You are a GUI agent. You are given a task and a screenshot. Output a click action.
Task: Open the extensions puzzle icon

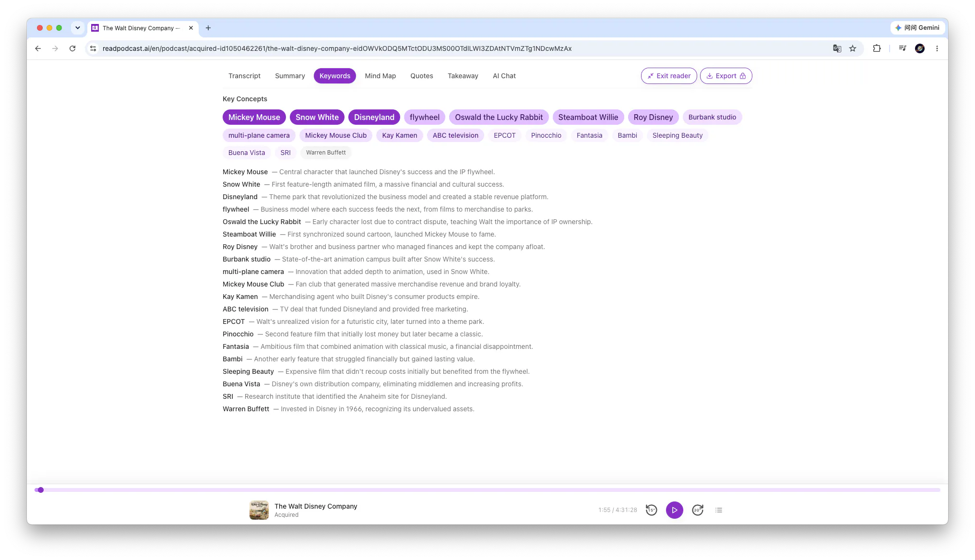[877, 48]
